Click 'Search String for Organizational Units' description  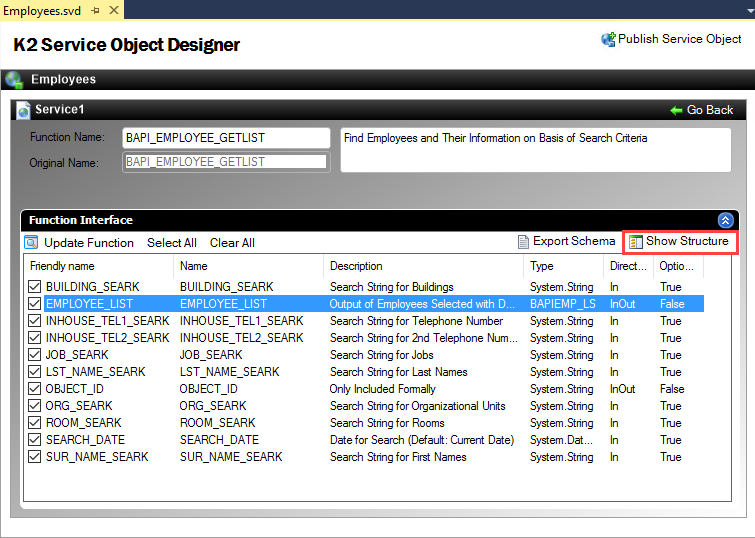click(417, 406)
